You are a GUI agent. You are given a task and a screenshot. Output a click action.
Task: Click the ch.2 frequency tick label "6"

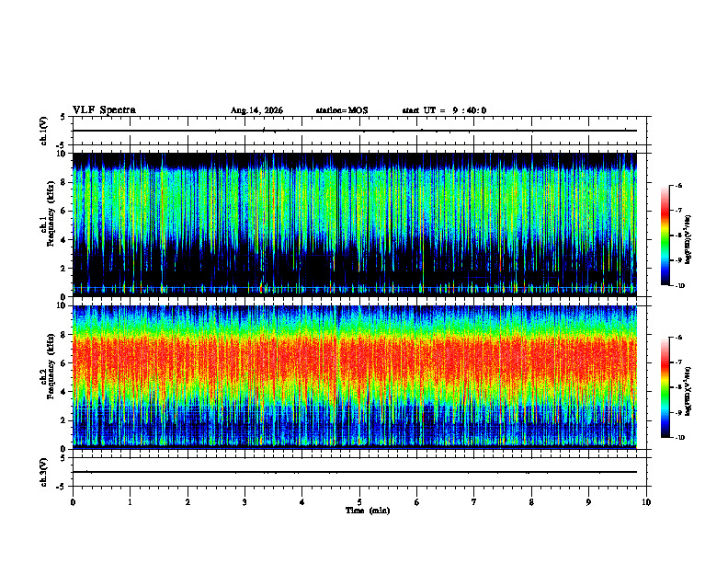64,363
